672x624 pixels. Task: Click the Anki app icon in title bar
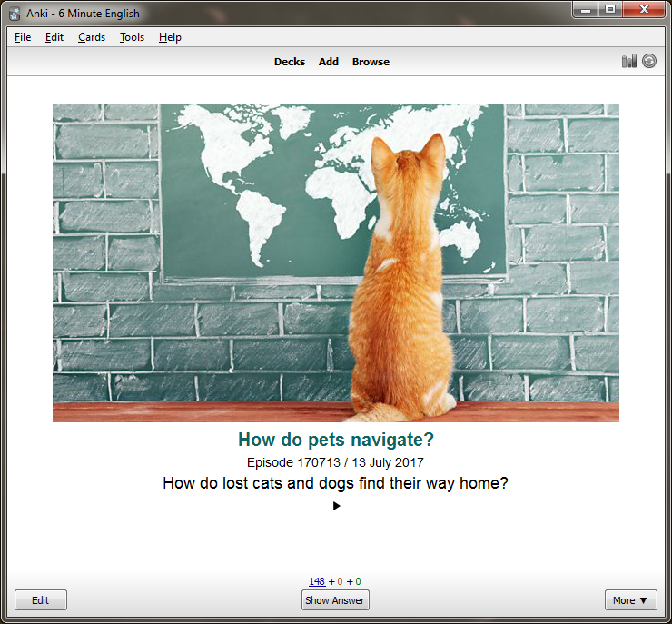pos(15,14)
